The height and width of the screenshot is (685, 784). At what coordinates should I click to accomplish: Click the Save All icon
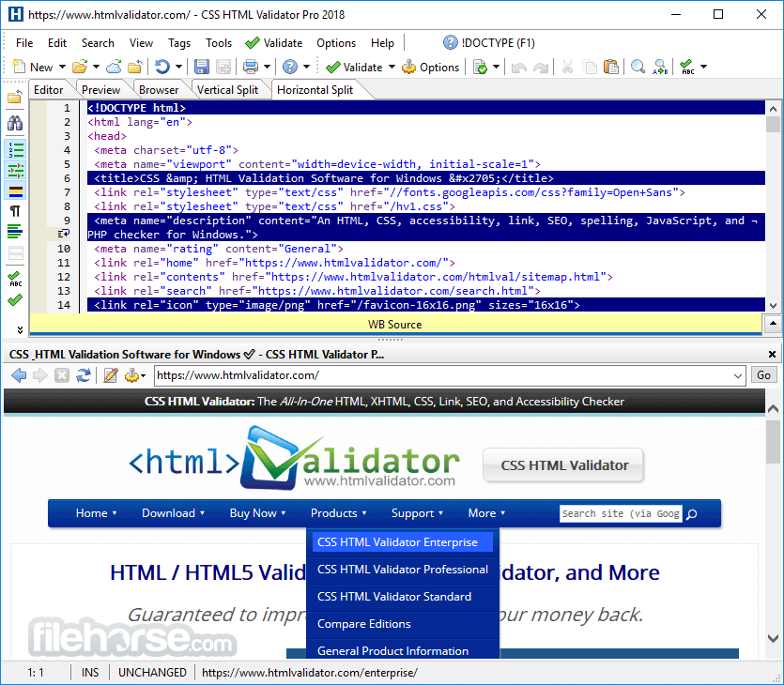[223, 67]
